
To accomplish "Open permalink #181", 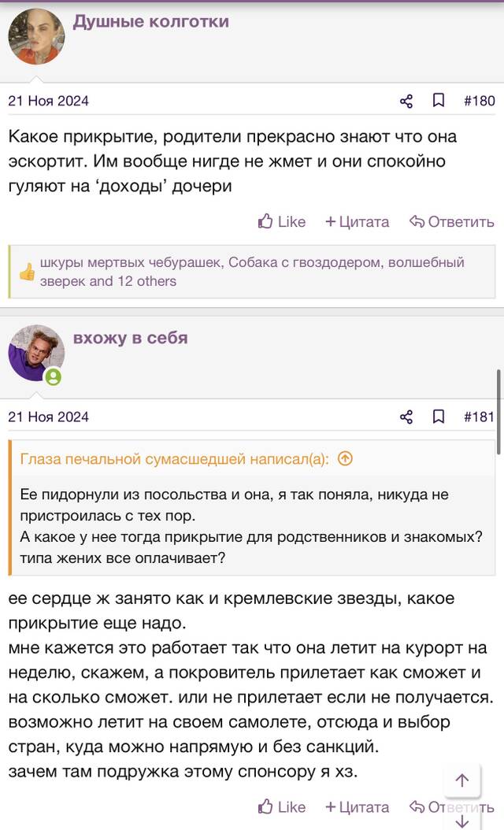I will 479,417.
